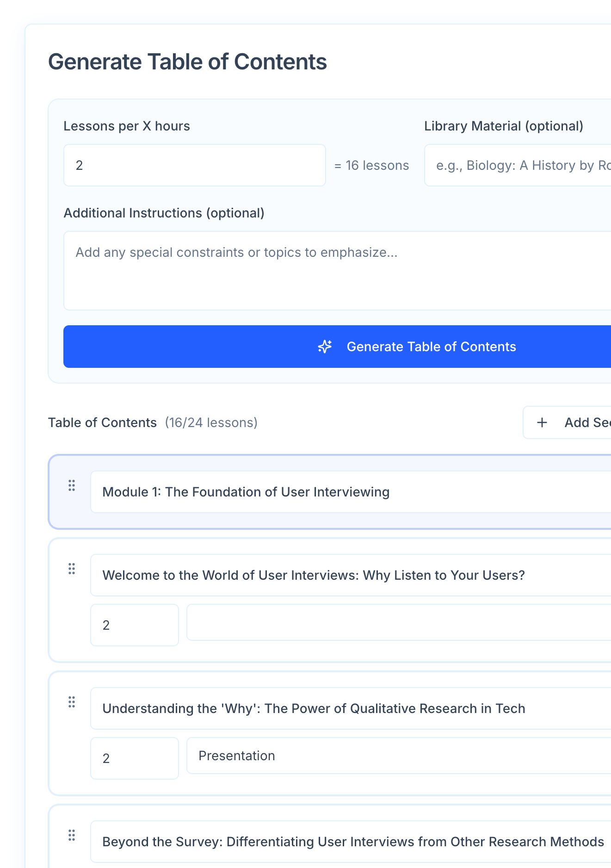Click the sparkle icon on Generate button
Viewport: 611px width, 868px height.
pyautogui.click(x=325, y=347)
